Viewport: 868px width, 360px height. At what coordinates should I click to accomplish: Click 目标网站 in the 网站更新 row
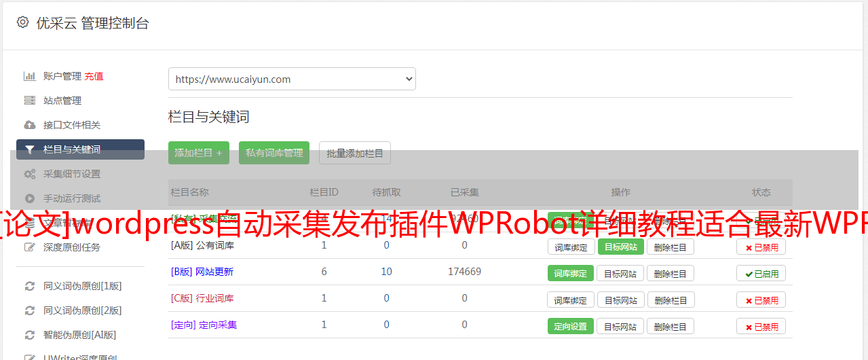(620, 274)
